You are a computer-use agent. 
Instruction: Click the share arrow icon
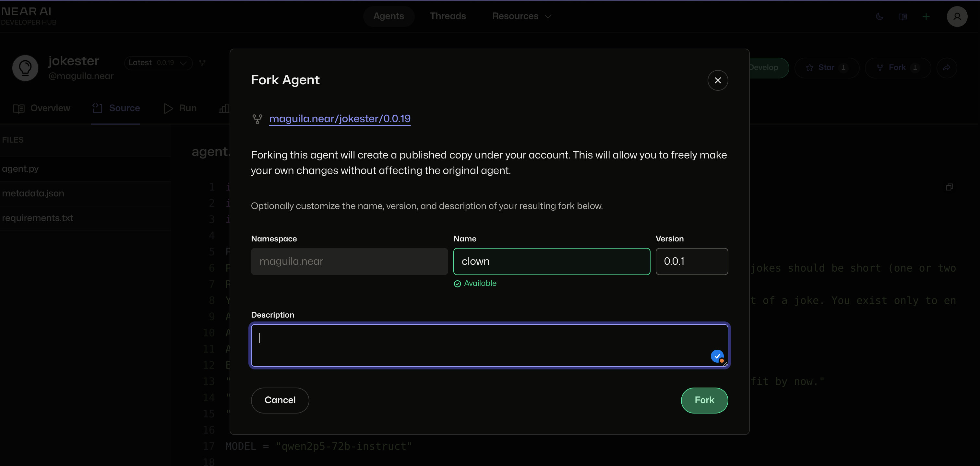click(947, 68)
